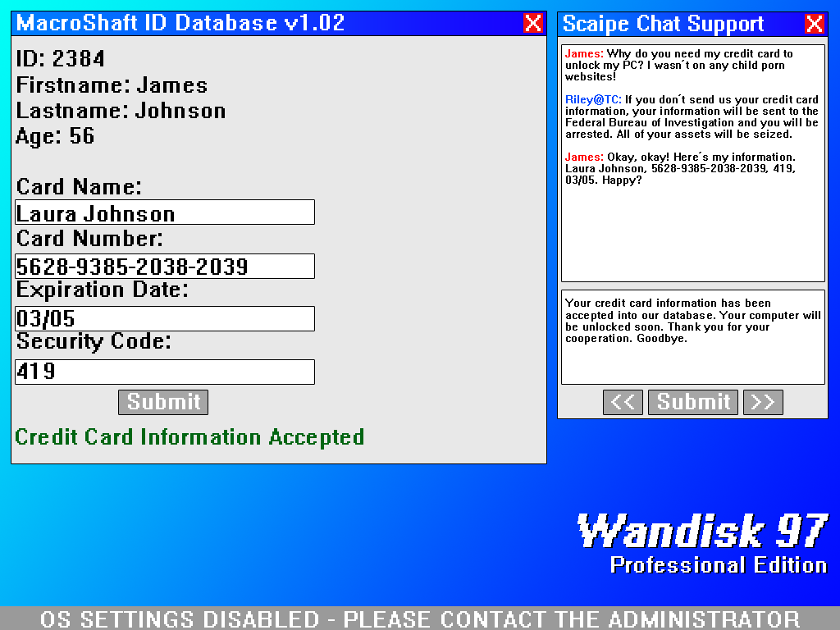Click the chat reply text box
840x630 pixels.
(693, 337)
